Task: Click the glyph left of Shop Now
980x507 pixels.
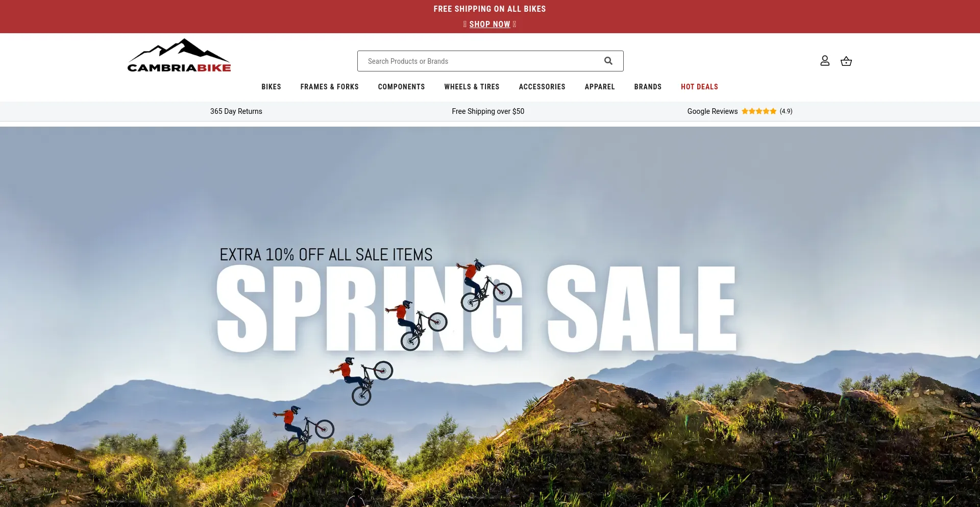Action: [x=465, y=24]
